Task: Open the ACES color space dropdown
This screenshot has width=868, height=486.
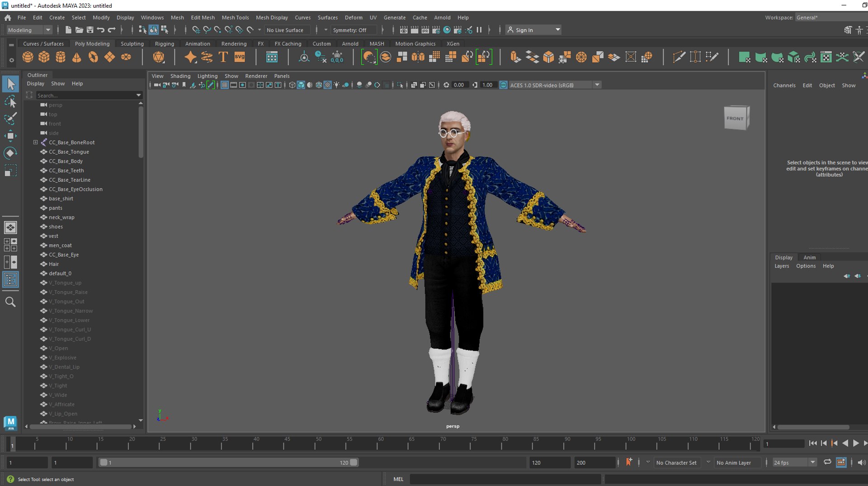Action: (555, 85)
